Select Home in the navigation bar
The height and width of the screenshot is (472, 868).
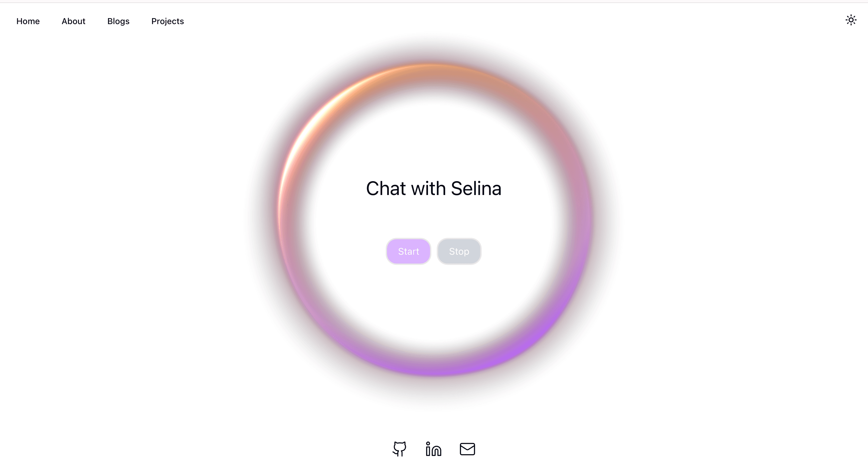[28, 21]
